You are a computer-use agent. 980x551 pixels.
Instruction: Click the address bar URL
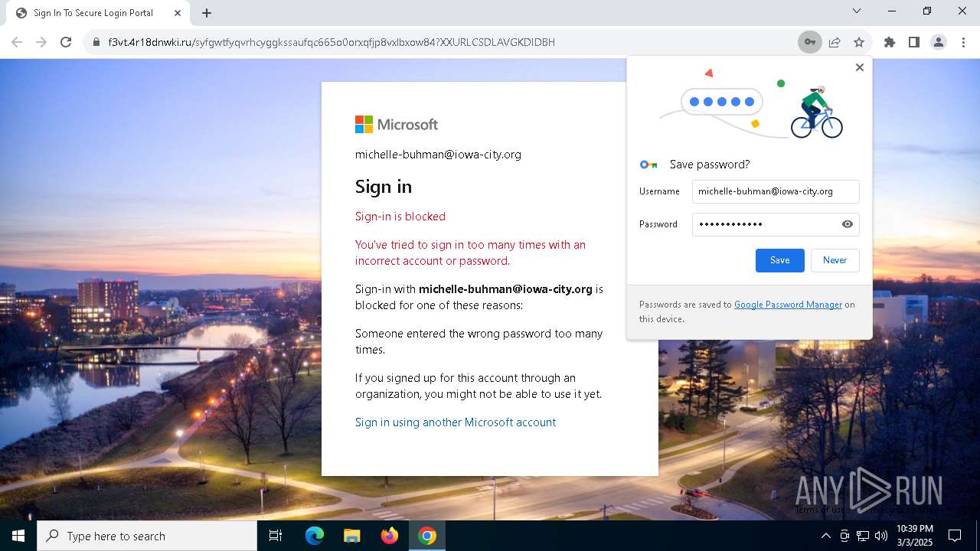coord(332,42)
